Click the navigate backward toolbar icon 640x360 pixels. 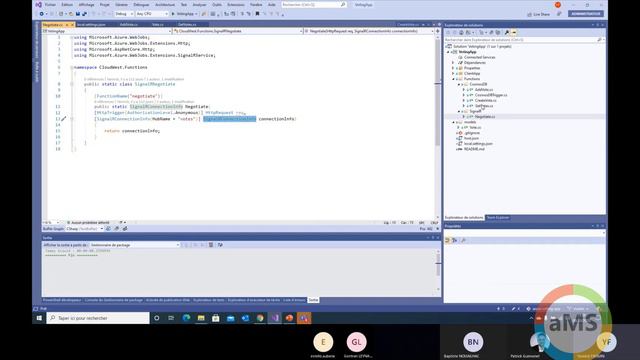click(41, 14)
